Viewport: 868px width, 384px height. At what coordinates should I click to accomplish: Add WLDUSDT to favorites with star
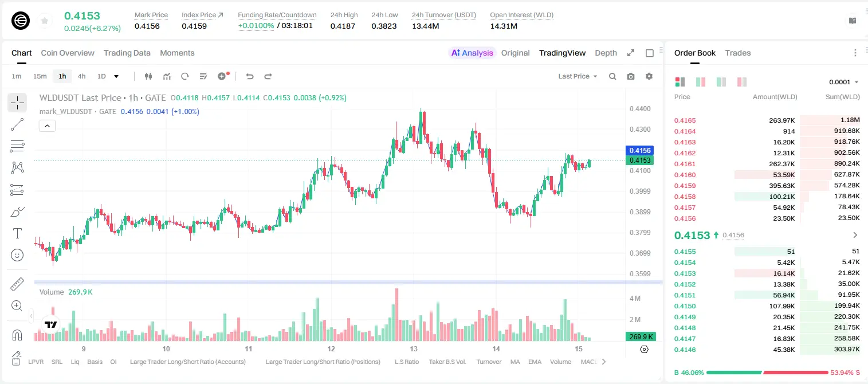45,21
